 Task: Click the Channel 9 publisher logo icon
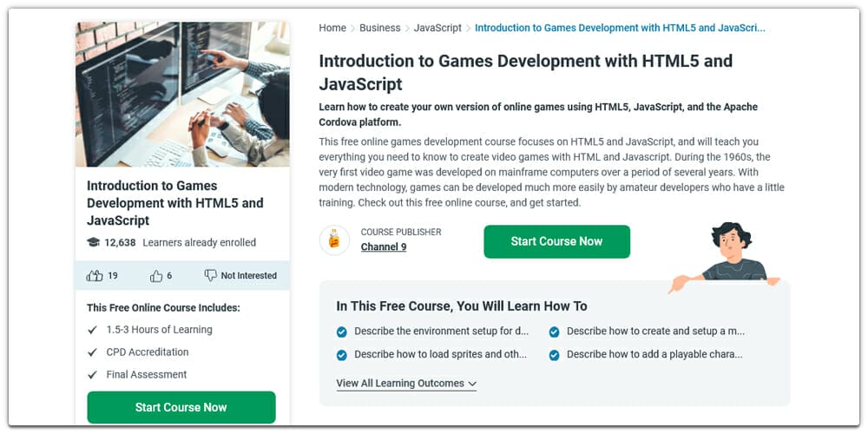334,240
